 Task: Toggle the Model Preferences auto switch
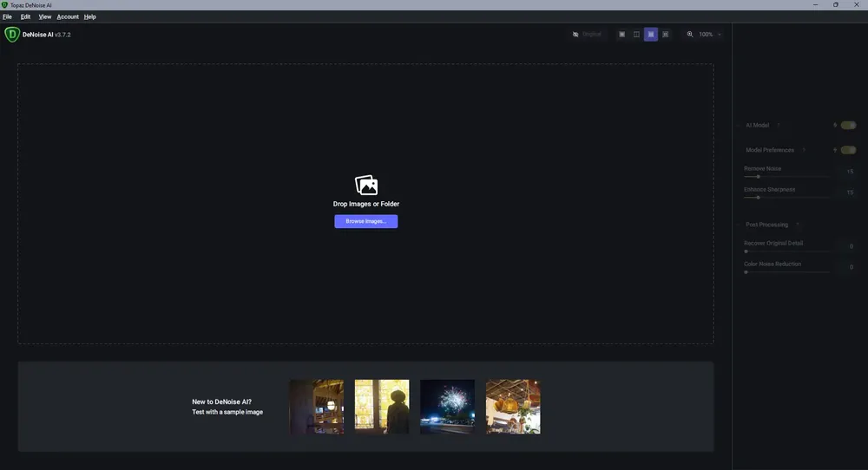tap(848, 150)
